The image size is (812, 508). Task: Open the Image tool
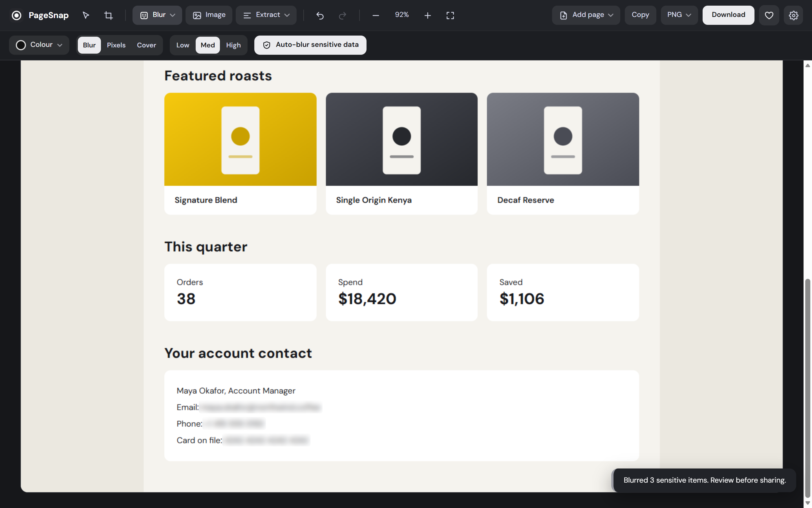209,15
